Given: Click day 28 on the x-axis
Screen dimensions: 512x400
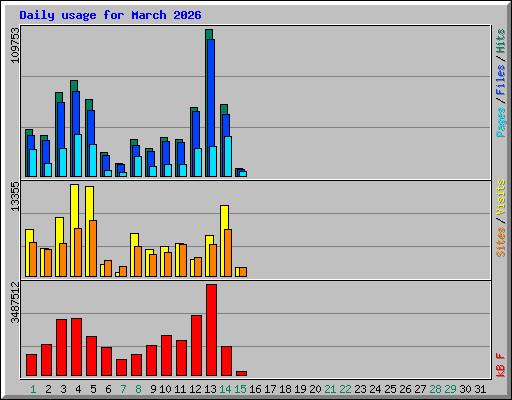Looking at the screenshot, I should [435, 389].
